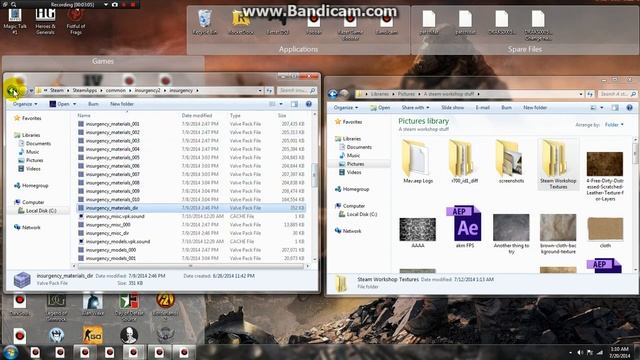Click the search box in the Pictures library window
Viewport: 640px width, 360px height.
pos(617,94)
